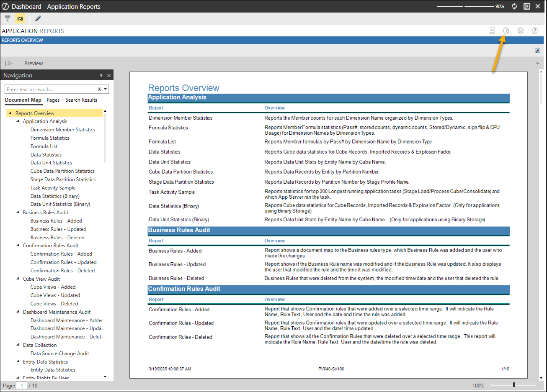Adjust the bottom-right zoom slider

click(513, 385)
